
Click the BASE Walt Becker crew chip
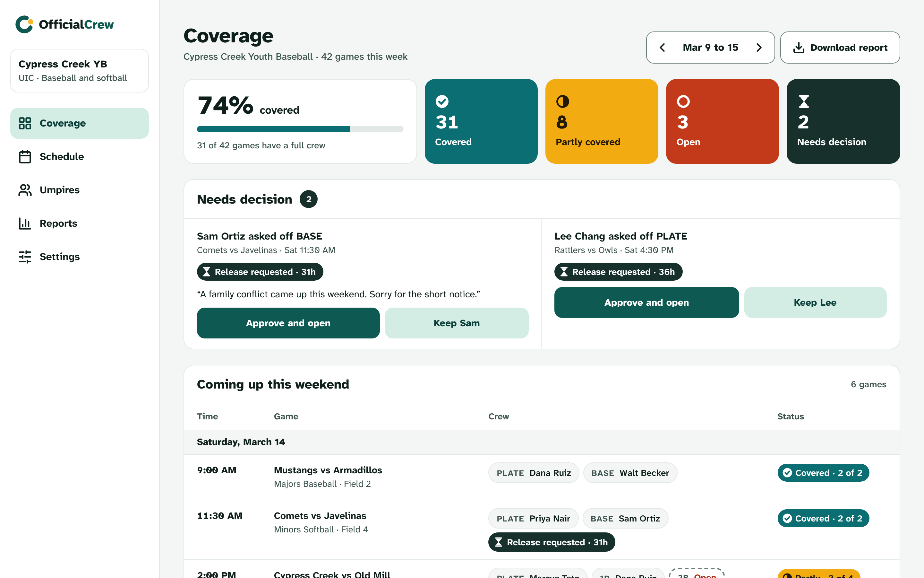point(630,473)
